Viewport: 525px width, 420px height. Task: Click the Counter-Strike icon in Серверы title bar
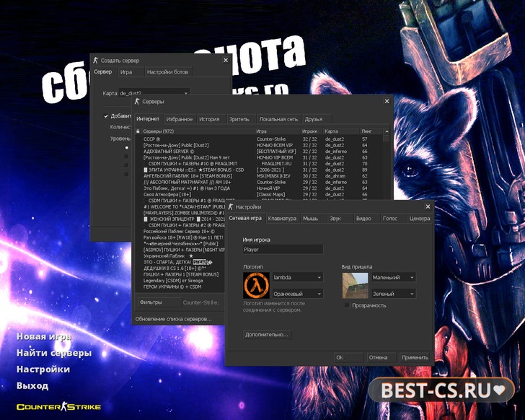click(x=137, y=102)
